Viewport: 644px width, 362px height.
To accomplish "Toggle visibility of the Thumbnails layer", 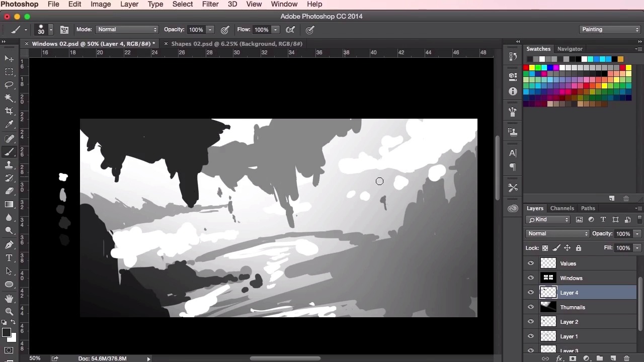I will (x=531, y=307).
